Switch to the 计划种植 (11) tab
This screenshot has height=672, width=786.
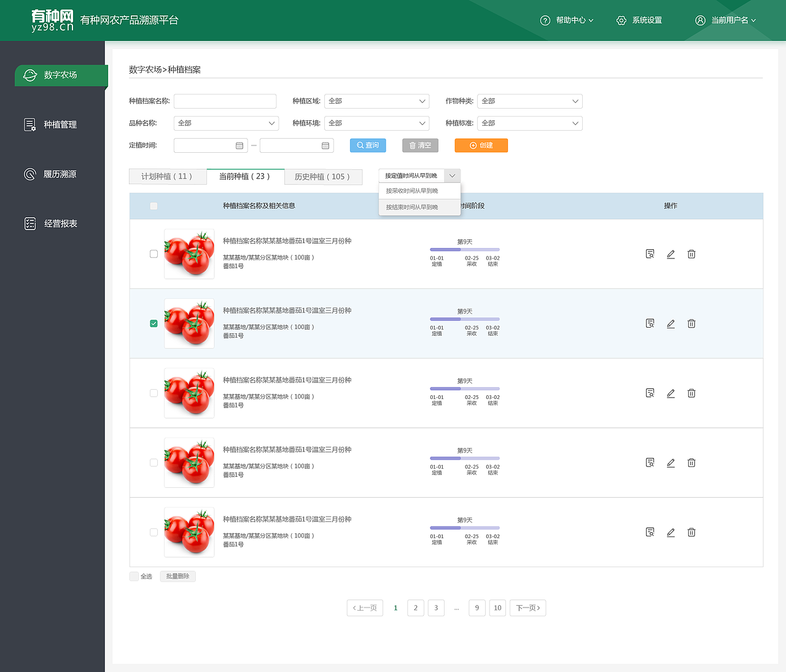coord(168,177)
